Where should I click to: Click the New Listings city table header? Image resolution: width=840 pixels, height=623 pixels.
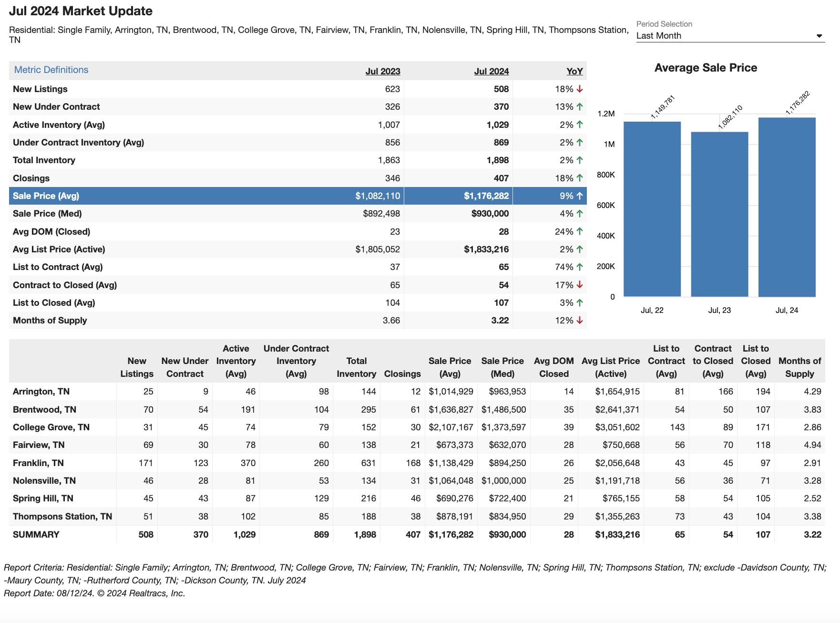[137, 367]
